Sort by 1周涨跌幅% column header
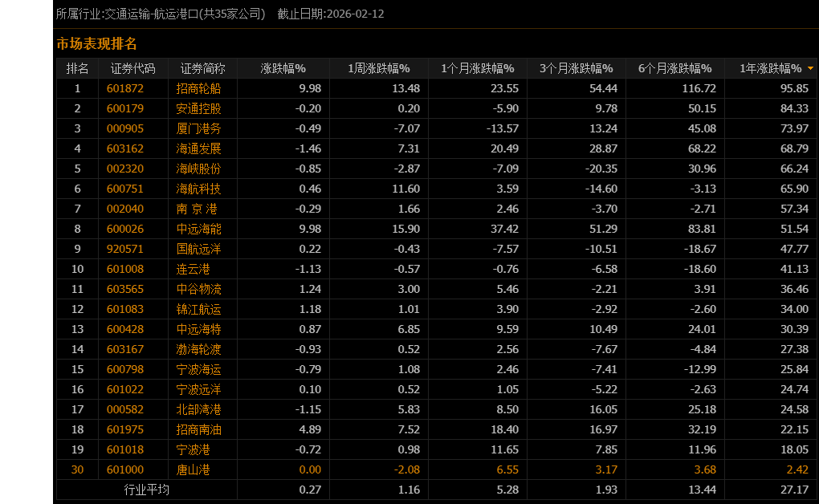Screen dimensions: 819x504 tap(379, 68)
